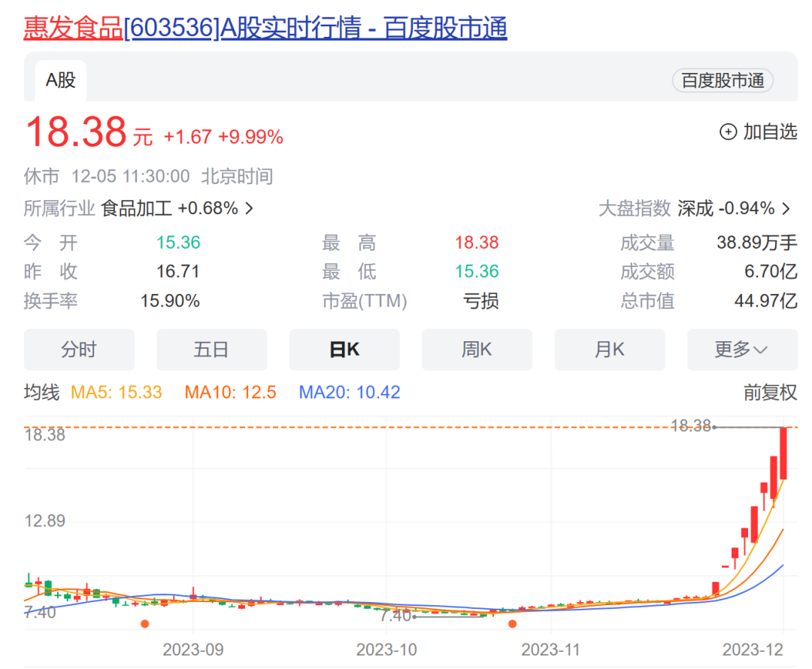The height and width of the screenshot is (669, 812).
Task: Click the MA10: 12.5 indicator label
Action: [x=231, y=392]
